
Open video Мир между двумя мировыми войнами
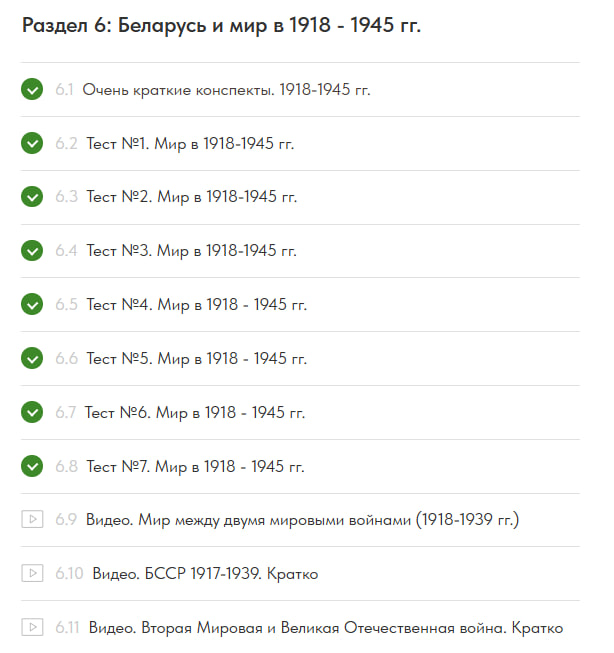click(x=302, y=520)
